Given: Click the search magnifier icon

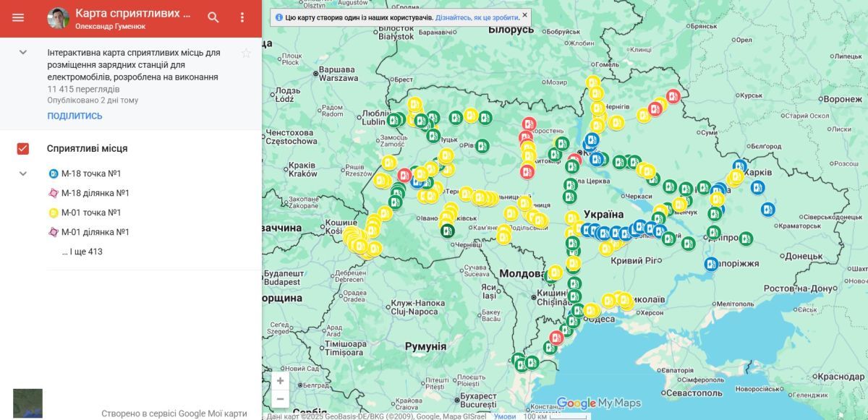Looking at the screenshot, I should pyautogui.click(x=213, y=17).
